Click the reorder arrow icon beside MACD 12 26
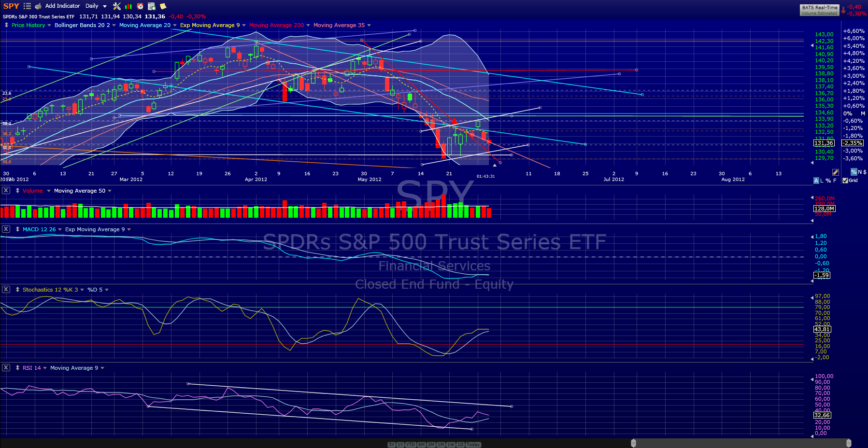The image size is (868, 448). (x=17, y=229)
